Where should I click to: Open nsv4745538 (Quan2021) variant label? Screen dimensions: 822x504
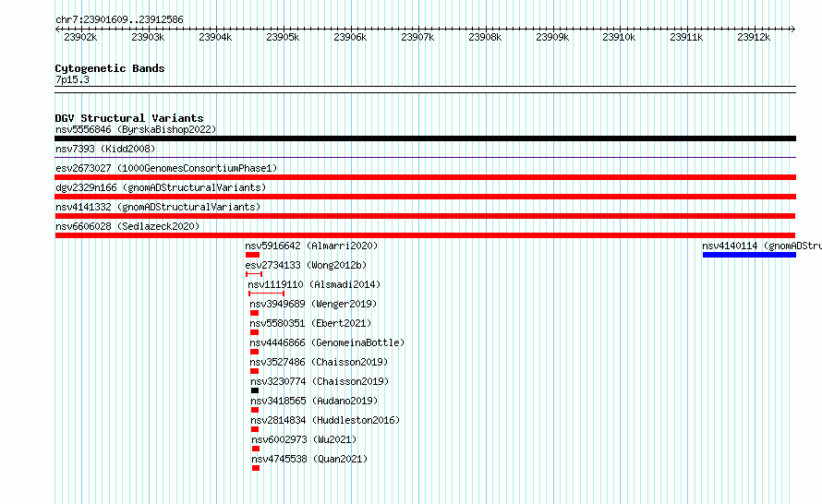pos(309,459)
